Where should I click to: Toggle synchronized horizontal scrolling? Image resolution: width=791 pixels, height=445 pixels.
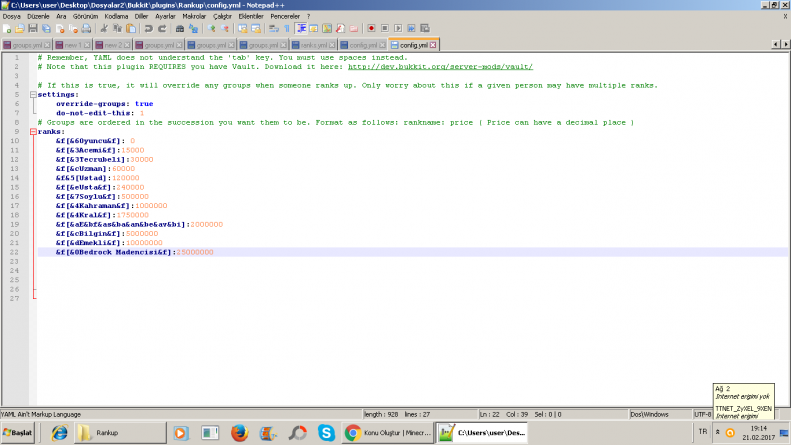click(256, 29)
